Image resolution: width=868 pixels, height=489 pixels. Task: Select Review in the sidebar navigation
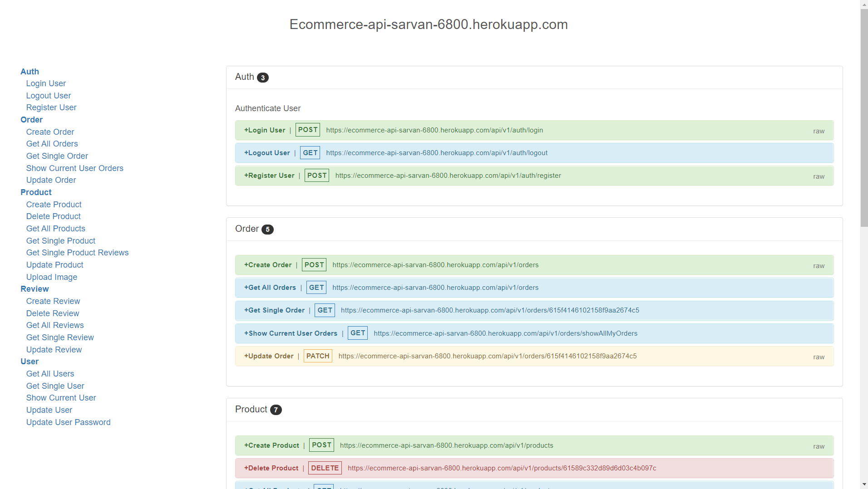coord(35,289)
